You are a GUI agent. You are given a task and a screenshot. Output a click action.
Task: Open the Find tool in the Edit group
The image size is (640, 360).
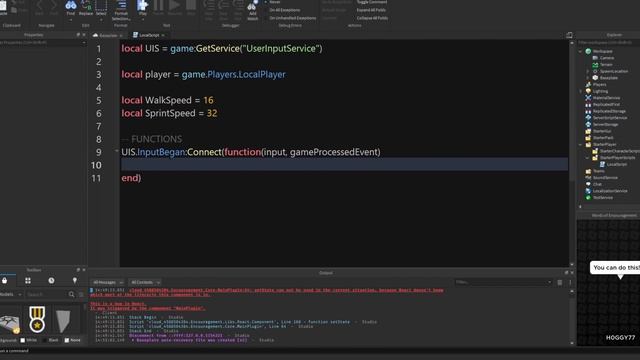tap(71, 8)
